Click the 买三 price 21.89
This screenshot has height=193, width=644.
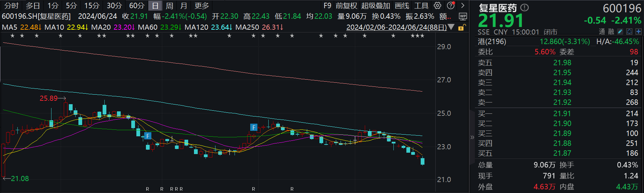[x=562, y=133]
